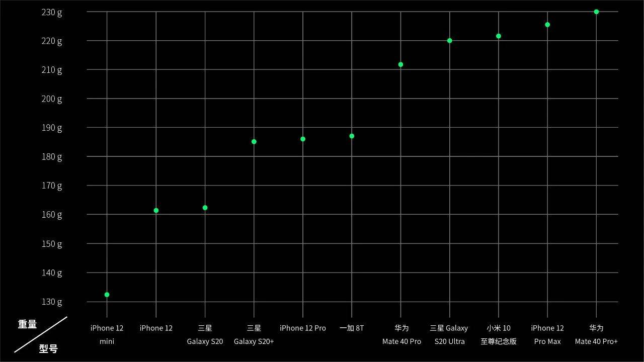The image size is (644, 362).
Task: Click the 130 g axis label
Action: 52,302
